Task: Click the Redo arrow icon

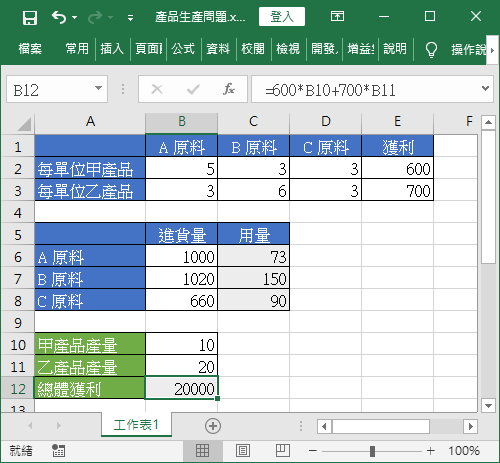Action: click(95, 17)
